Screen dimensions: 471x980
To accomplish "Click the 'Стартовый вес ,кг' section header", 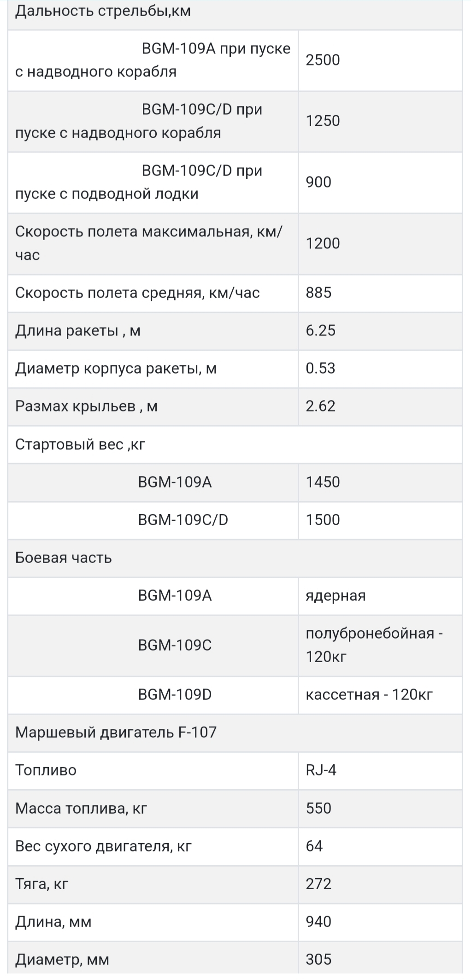I will (80, 444).
